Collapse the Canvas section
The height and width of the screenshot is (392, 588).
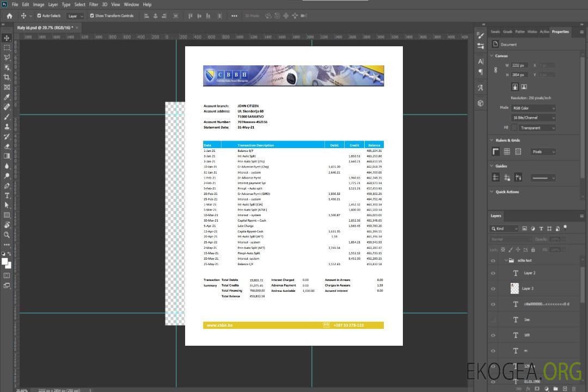492,56
